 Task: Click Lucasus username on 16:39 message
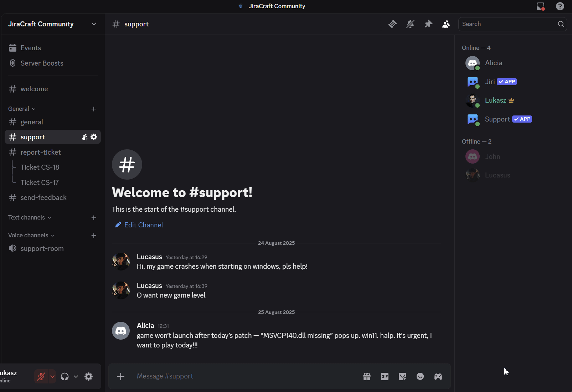(149, 286)
